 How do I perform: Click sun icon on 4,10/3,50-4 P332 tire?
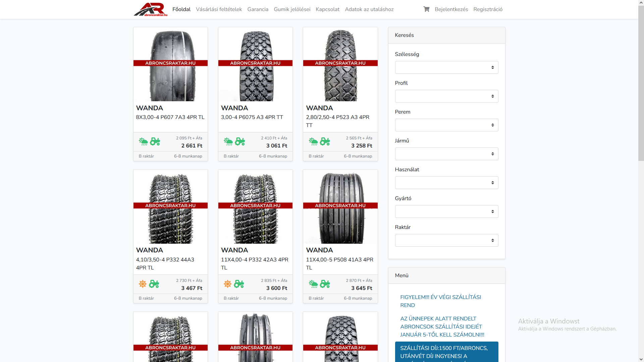coord(143,284)
